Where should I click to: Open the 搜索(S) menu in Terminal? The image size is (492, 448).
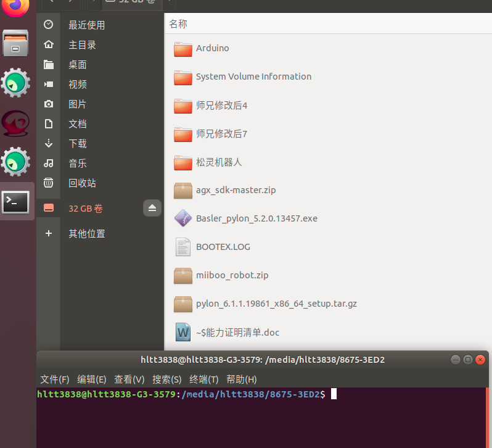[166, 380]
